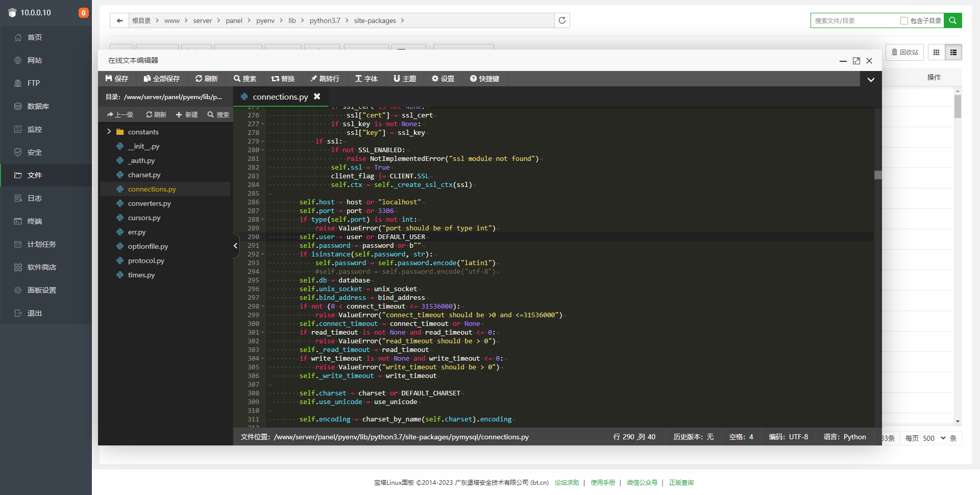This screenshot has width=980, height=495.
Task: Navigate back with the path arrow
Action: click(x=119, y=20)
